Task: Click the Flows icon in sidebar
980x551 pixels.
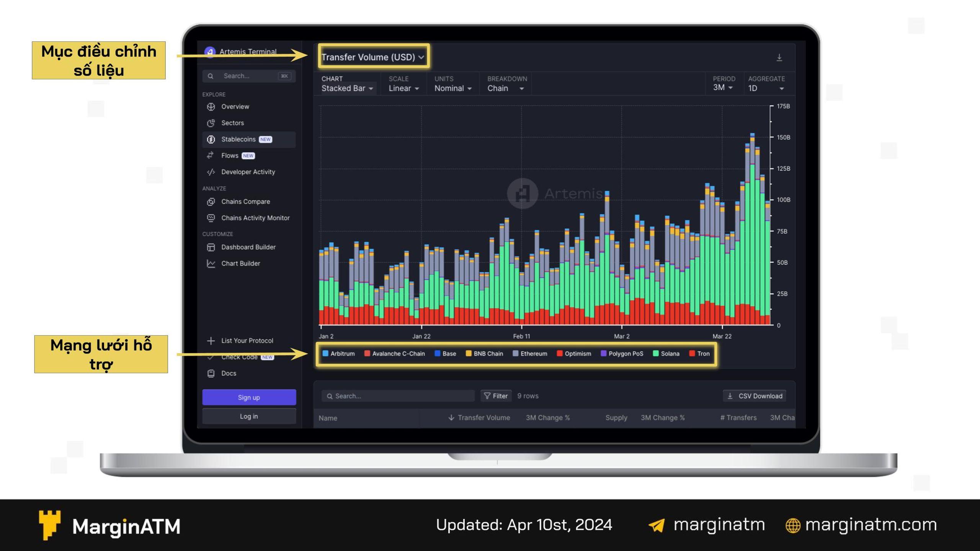Action: click(x=211, y=155)
